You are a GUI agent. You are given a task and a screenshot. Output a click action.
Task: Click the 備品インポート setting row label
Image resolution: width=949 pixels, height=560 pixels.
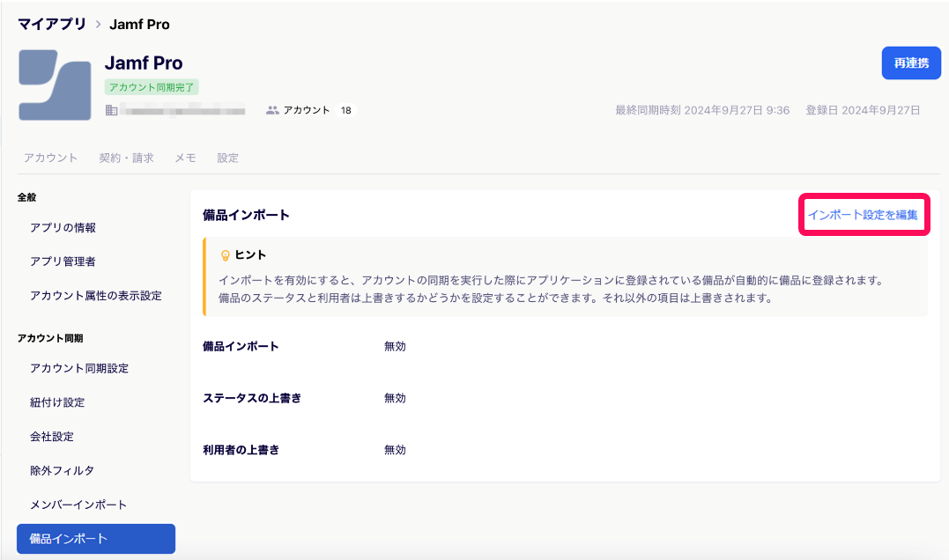[x=241, y=347]
